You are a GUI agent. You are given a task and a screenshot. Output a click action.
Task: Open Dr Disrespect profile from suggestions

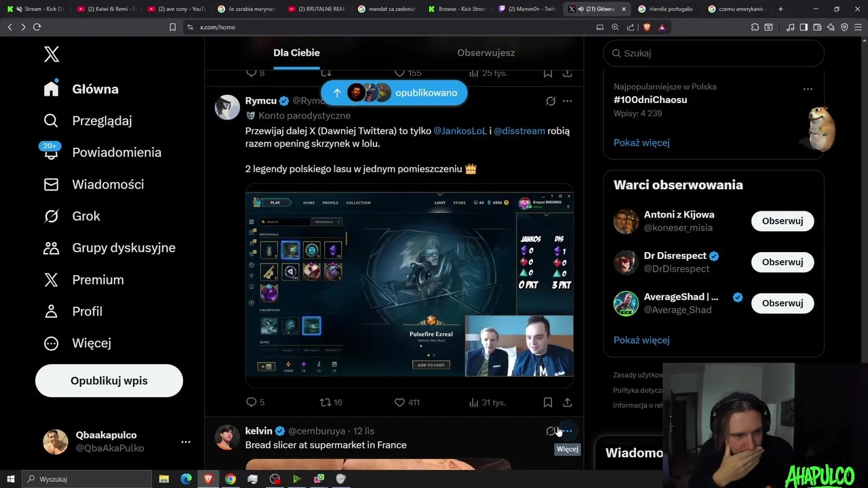pyautogui.click(x=675, y=256)
